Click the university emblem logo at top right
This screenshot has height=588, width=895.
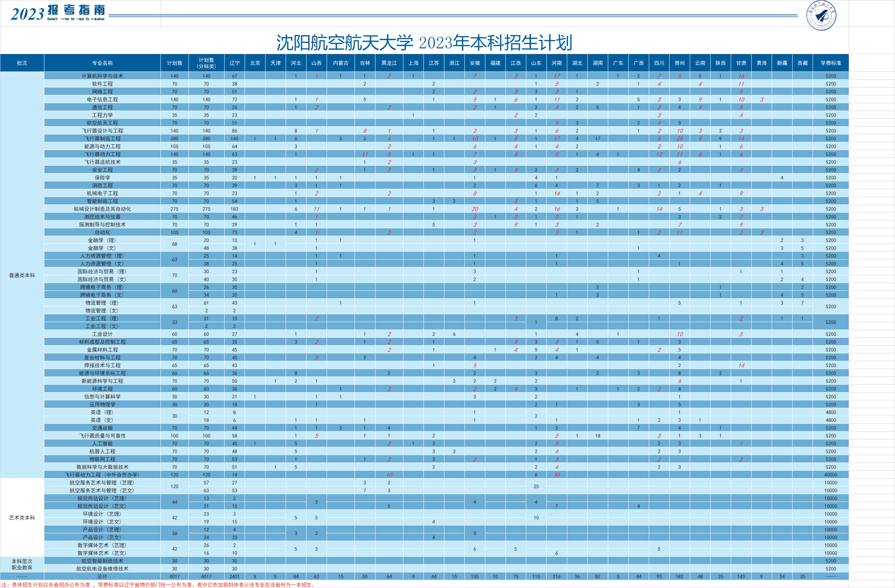tap(821, 15)
